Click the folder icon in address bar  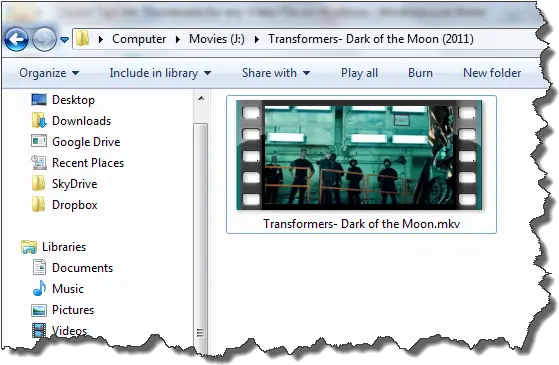tap(82, 38)
